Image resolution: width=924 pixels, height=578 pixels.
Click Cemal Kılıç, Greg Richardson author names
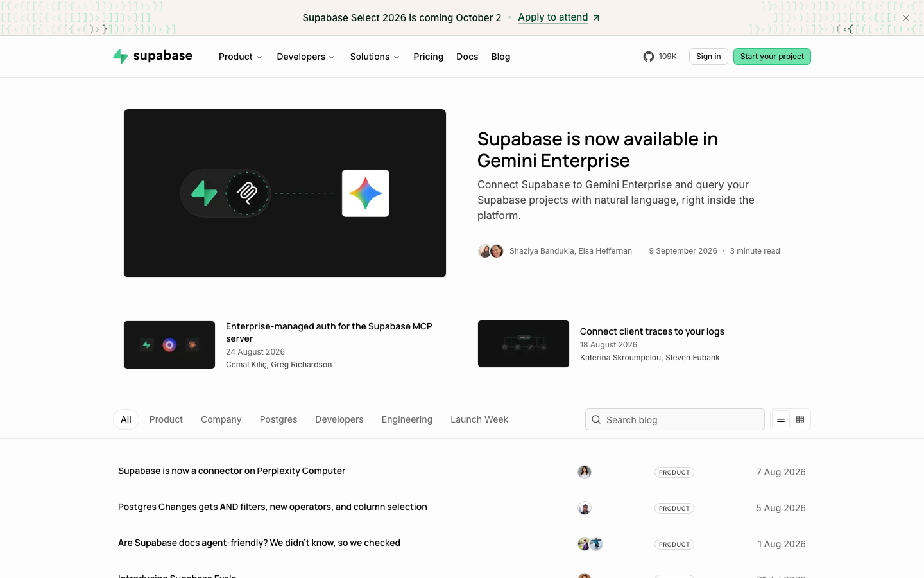point(279,365)
